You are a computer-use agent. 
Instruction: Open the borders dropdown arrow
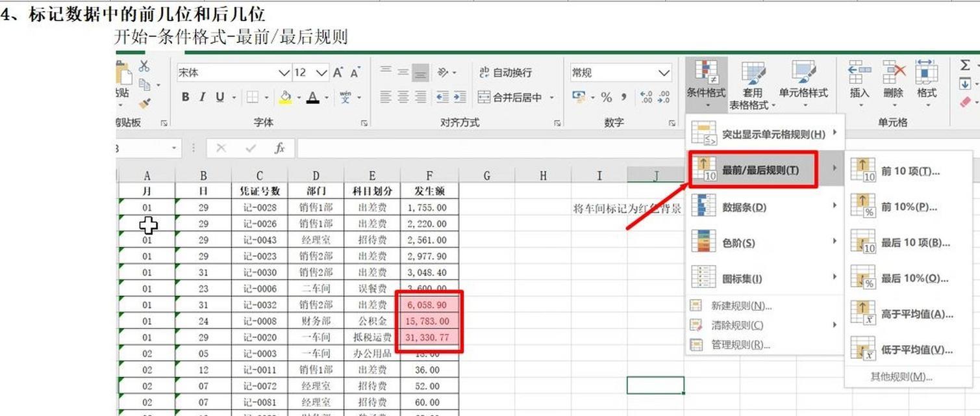(266, 98)
